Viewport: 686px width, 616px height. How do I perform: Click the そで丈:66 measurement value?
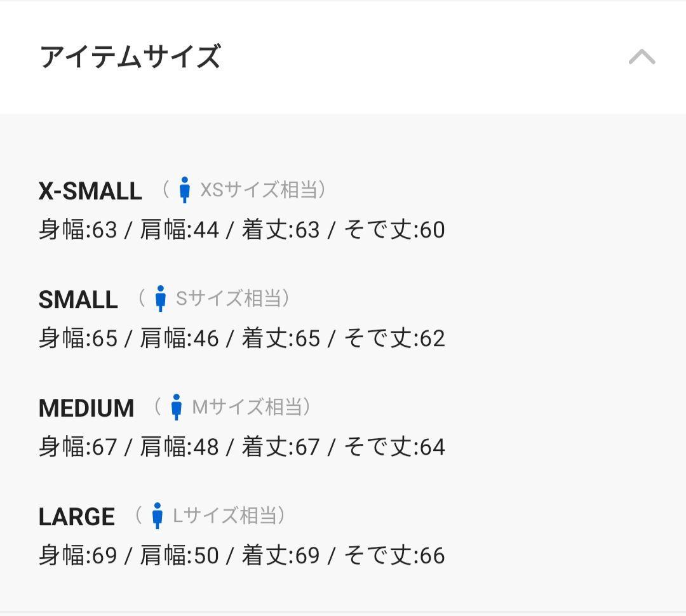(394, 556)
